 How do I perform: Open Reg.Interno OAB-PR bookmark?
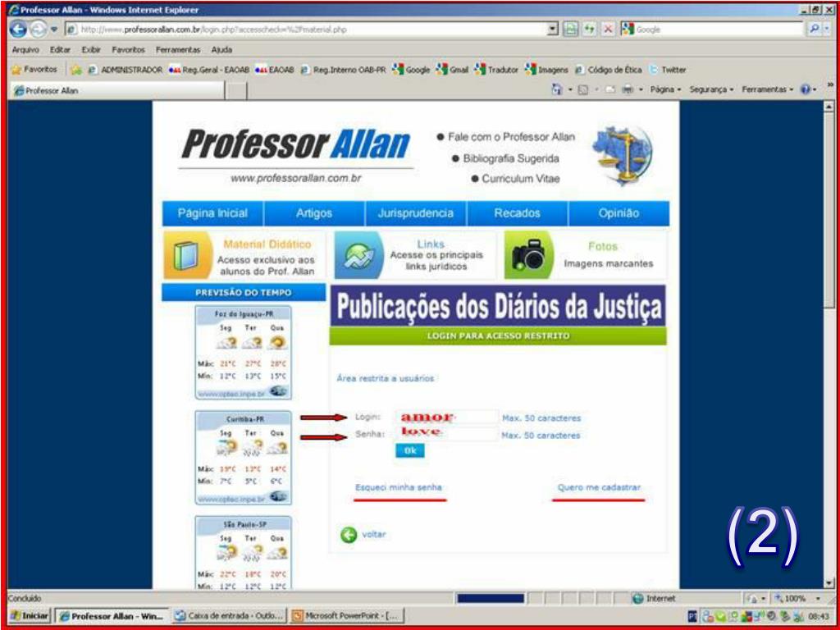click(344, 70)
